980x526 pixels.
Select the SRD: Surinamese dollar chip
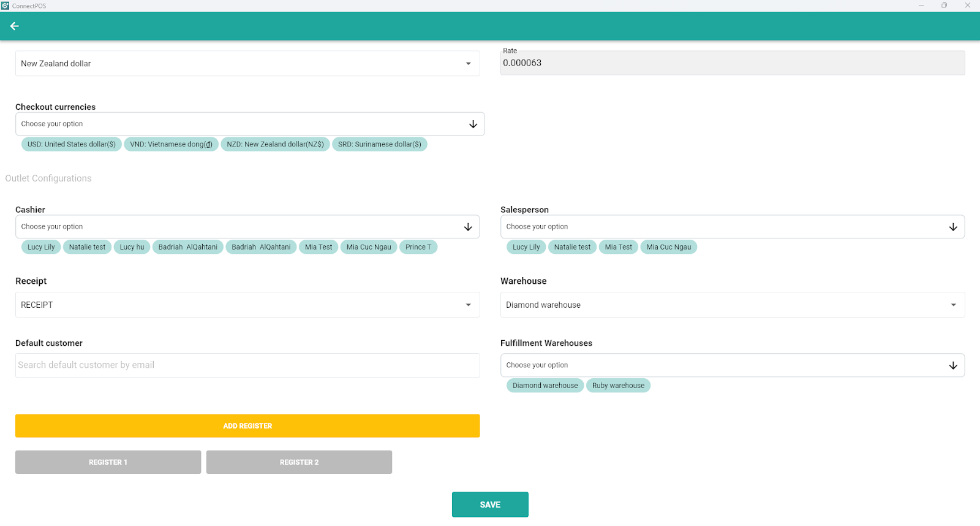[x=380, y=145]
